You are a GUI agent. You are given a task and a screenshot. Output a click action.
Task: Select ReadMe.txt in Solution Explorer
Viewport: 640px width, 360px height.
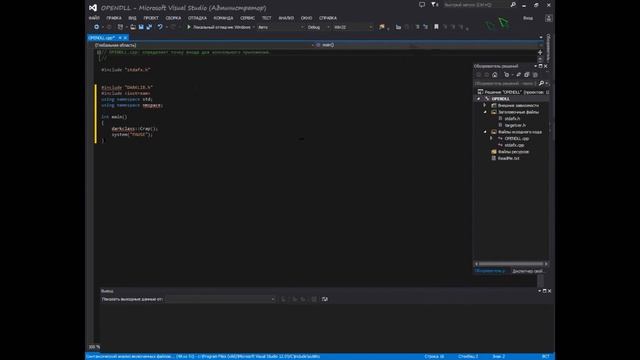click(508, 158)
